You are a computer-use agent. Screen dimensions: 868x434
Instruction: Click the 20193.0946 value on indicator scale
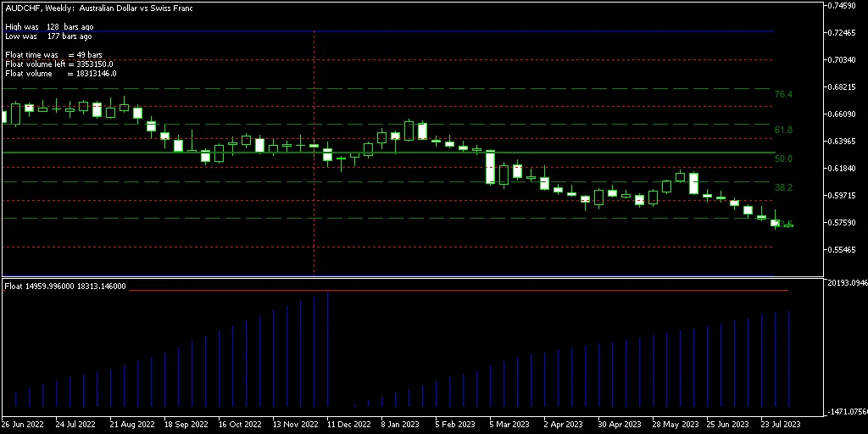(x=844, y=283)
